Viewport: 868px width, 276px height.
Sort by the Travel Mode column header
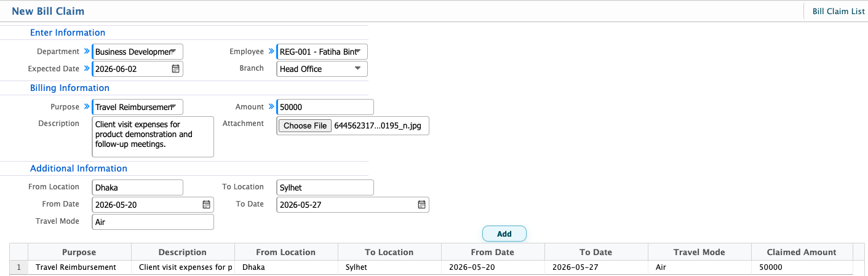tap(699, 252)
